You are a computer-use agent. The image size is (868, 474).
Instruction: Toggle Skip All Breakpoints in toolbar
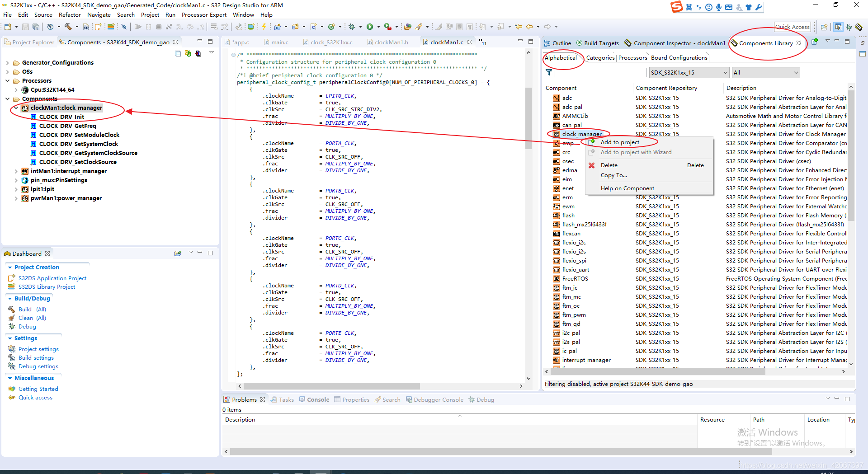(124, 27)
